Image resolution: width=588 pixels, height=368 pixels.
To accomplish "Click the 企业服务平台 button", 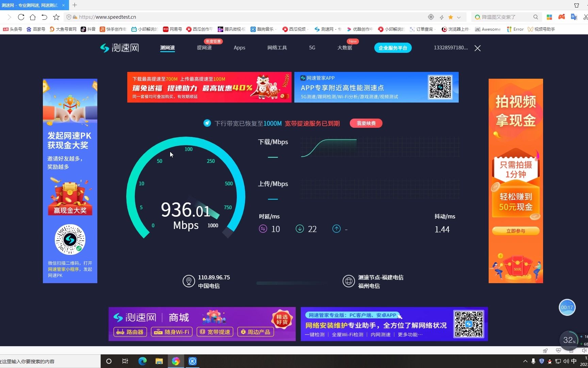I will (393, 48).
